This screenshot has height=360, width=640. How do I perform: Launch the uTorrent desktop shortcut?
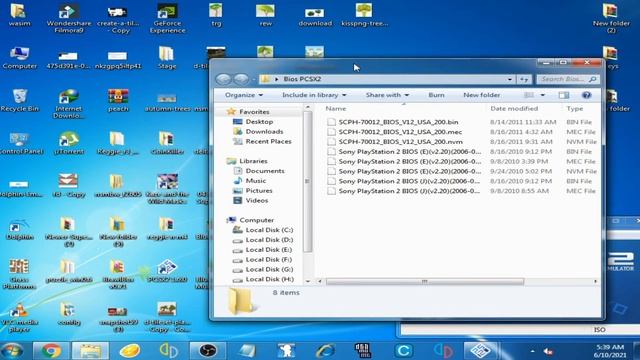(x=69, y=143)
